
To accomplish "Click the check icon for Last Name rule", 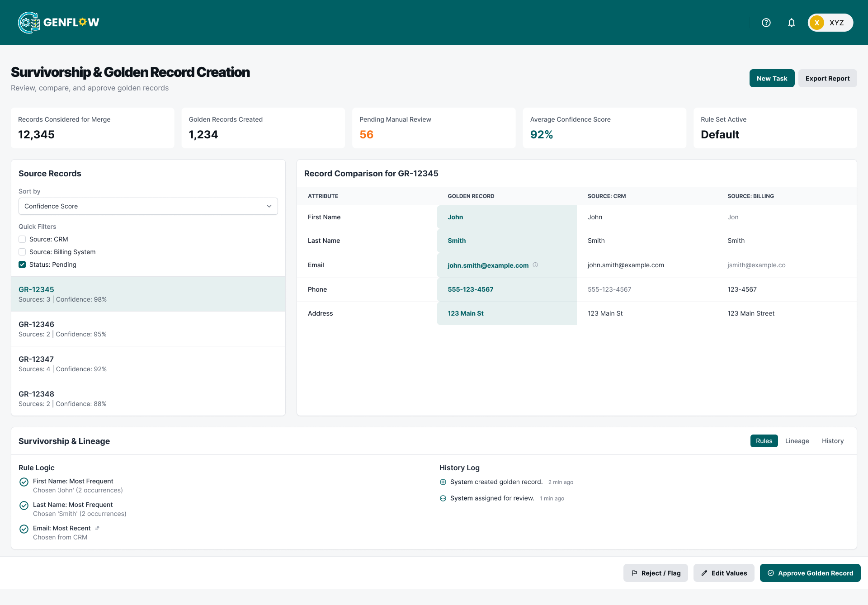I will (x=24, y=506).
